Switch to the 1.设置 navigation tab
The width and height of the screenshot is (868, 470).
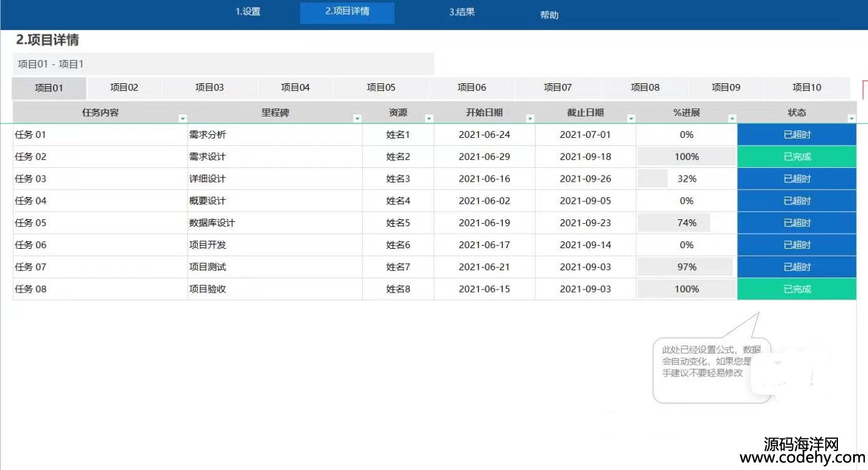[x=248, y=12]
